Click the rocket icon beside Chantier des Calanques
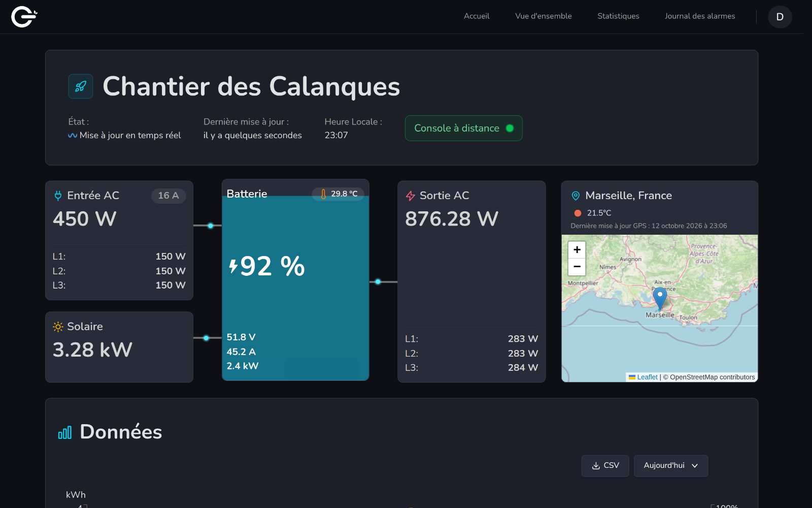The image size is (812, 508). [81, 86]
